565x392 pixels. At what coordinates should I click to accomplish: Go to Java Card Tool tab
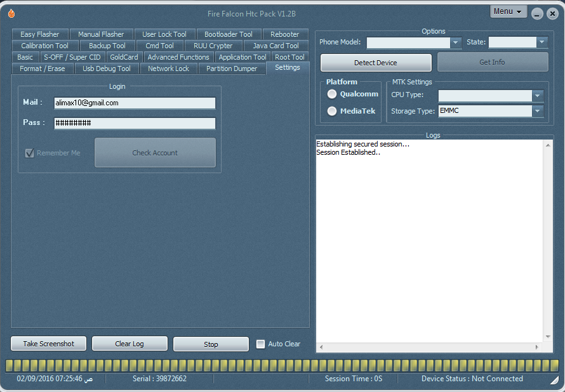(x=276, y=46)
